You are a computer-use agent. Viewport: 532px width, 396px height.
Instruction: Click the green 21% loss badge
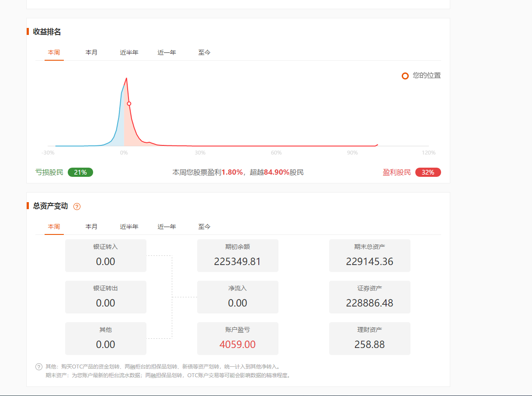[x=80, y=172]
